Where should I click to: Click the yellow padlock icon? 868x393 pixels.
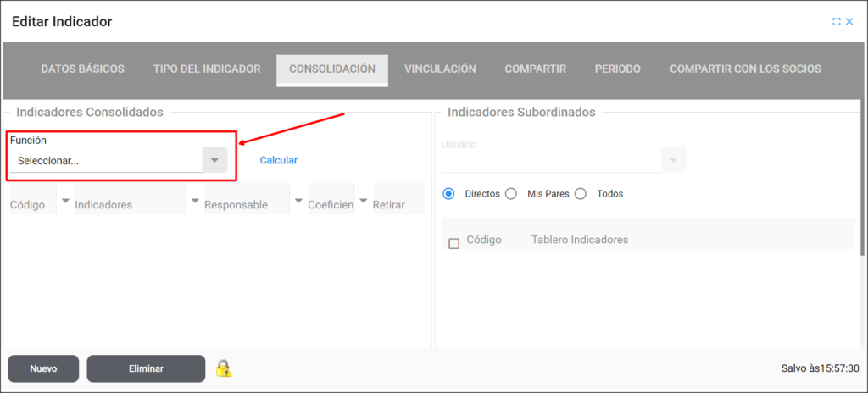pyautogui.click(x=224, y=368)
